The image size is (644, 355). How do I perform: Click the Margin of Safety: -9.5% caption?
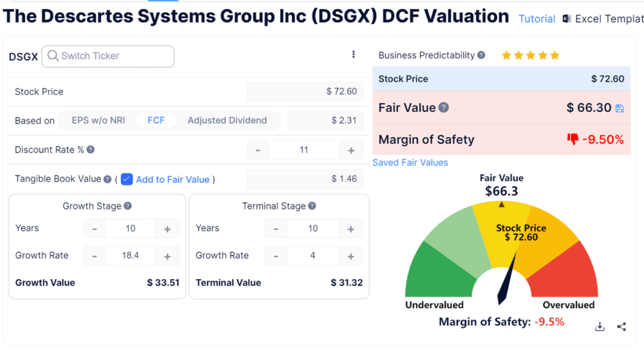pyautogui.click(x=502, y=322)
